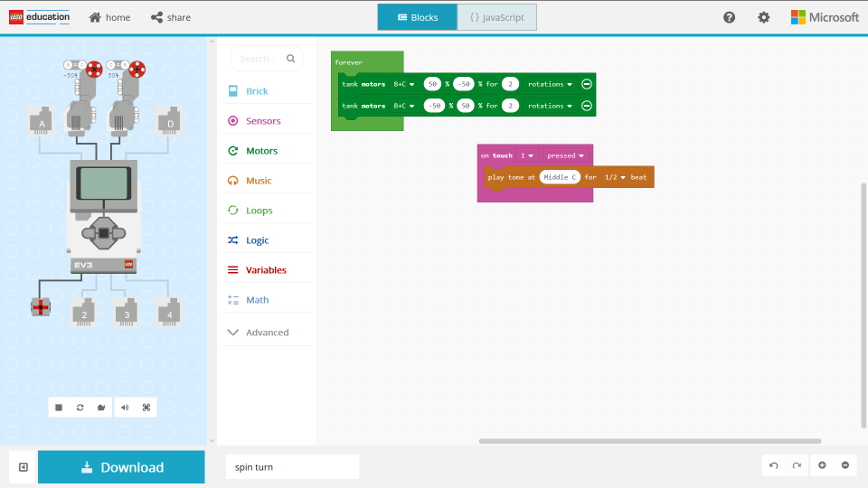Open the LEGO education logo link
The image size is (868, 488).
[x=39, y=17]
